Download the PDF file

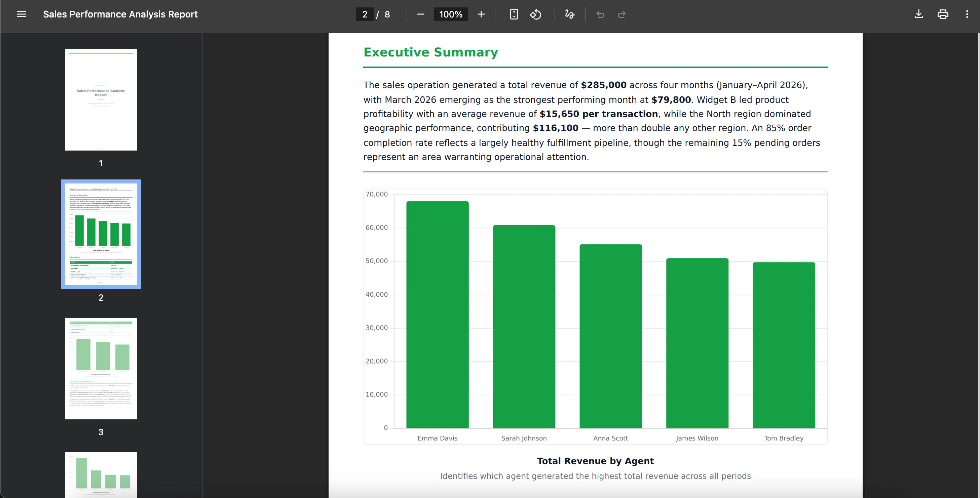[918, 14]
